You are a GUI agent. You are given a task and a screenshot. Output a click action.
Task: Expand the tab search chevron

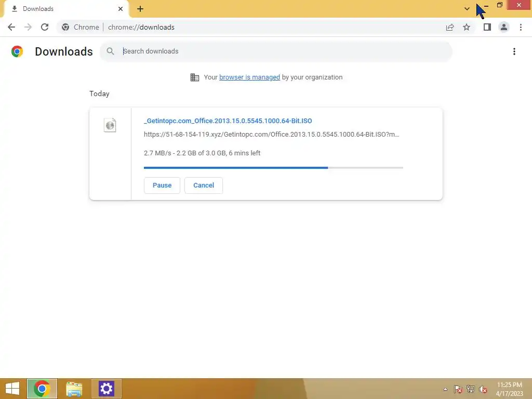(467, 9)
